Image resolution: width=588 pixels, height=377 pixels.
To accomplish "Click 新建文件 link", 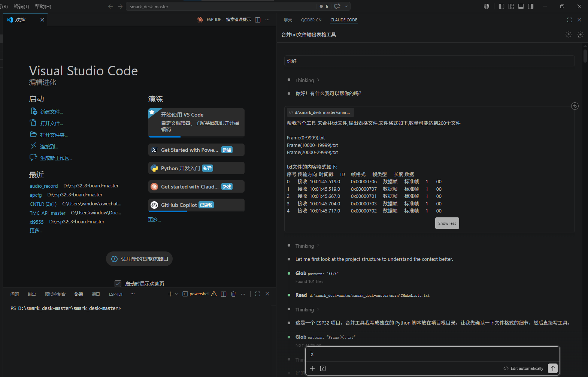I will 51,112.
